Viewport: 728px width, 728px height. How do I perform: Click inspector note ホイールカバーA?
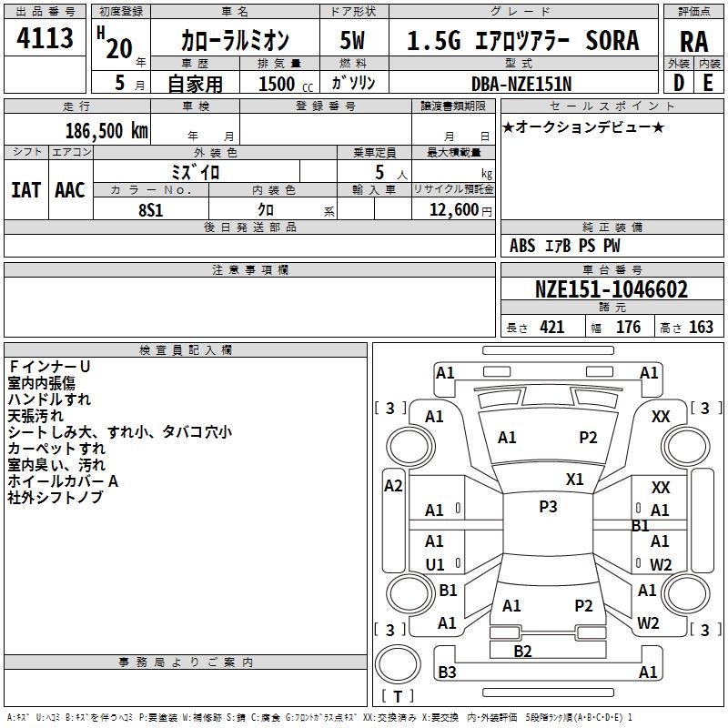coord(63,481)
